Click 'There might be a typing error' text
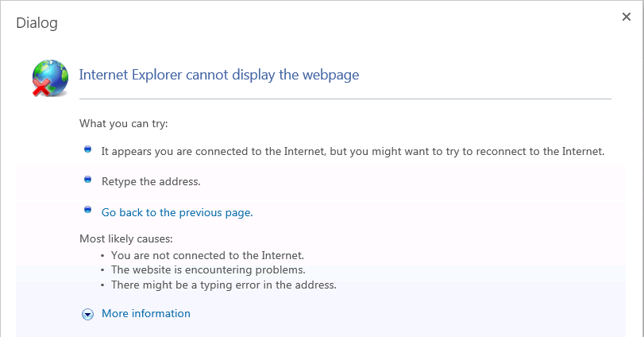 pyautogui.click(x=224, y=285)
